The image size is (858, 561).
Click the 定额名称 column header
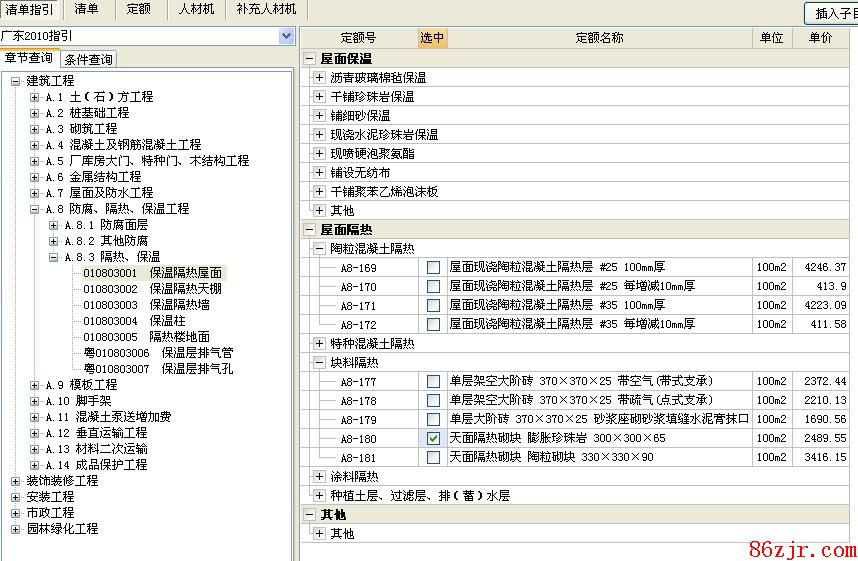tap(598, 38)
